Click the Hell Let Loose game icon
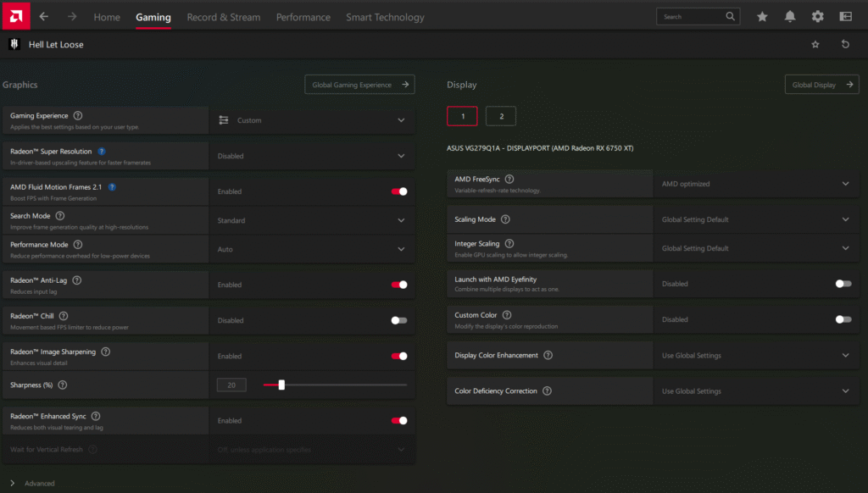 [14, 44]
